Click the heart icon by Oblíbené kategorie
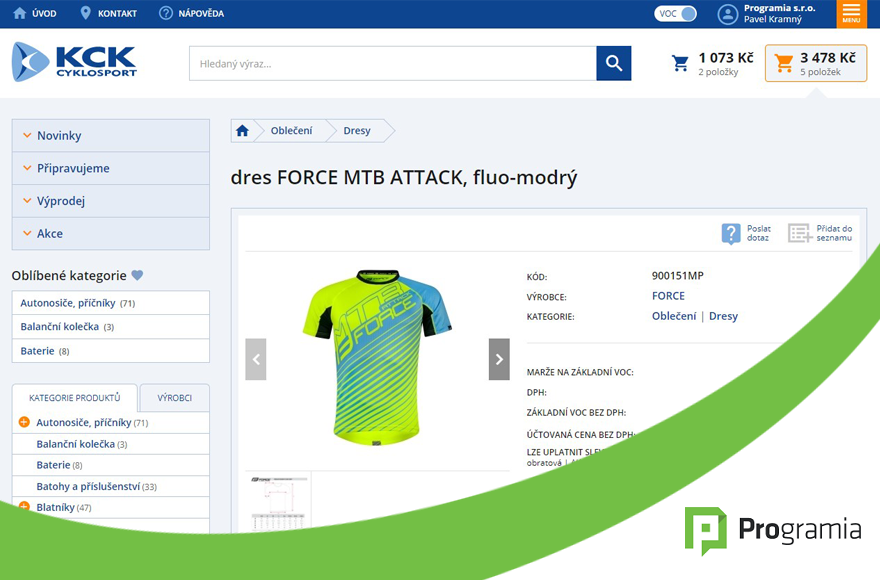880x580 pixels. pos(138,275)
